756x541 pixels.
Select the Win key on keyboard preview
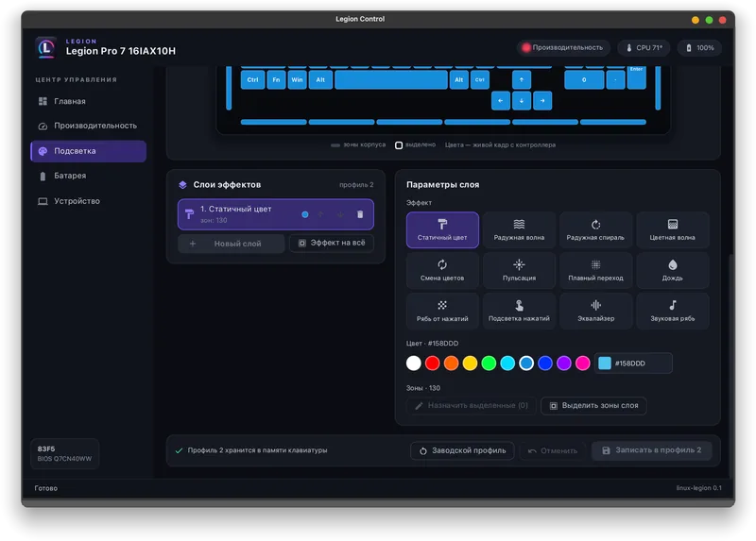pos(297,80)
